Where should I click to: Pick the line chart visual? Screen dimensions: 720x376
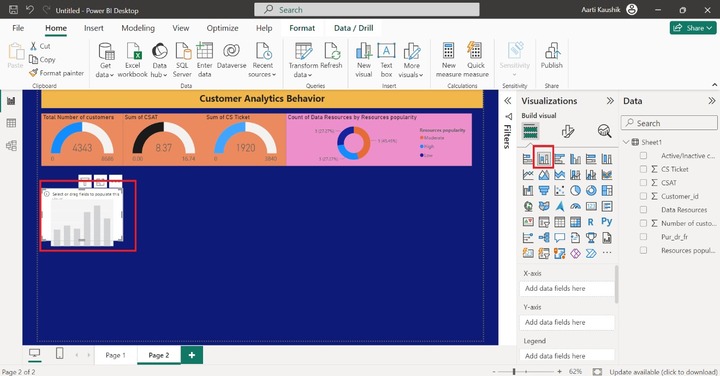[x=528, y=175]
